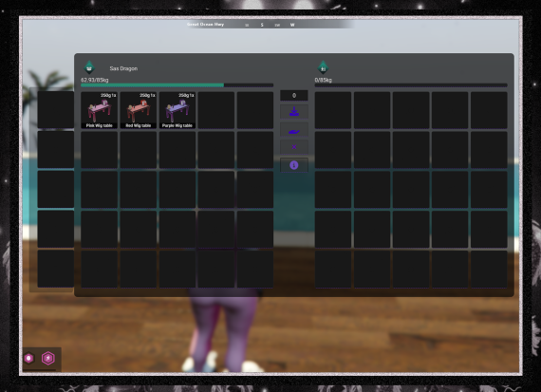
Task: Select the Purple Wig table item
Action: pos(177,110)
